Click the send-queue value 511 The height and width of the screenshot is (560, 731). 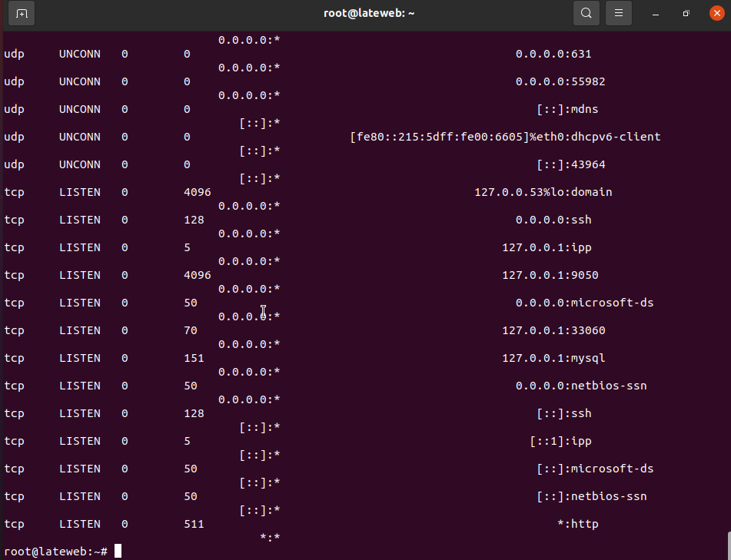click(194, 524)
